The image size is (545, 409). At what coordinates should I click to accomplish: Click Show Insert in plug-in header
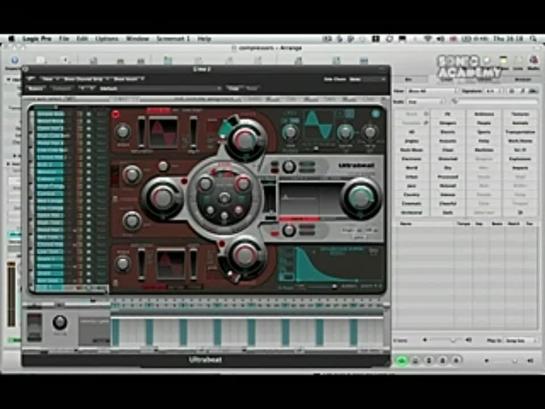[x=127, y=79]
